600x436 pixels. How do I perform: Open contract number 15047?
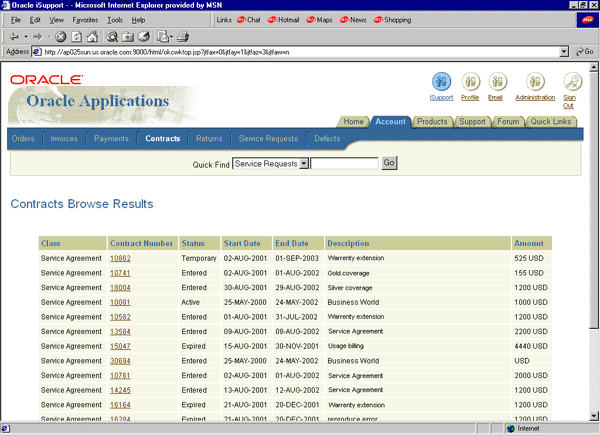pos(120,346)
